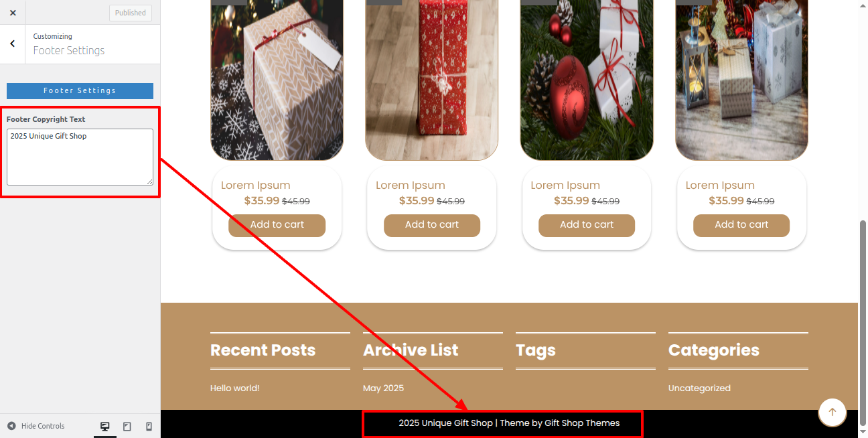Image resolution: width=868 pixels, height=438 pixels.
Task: Go back using the left chevron arrow
Action: (13, 44)
